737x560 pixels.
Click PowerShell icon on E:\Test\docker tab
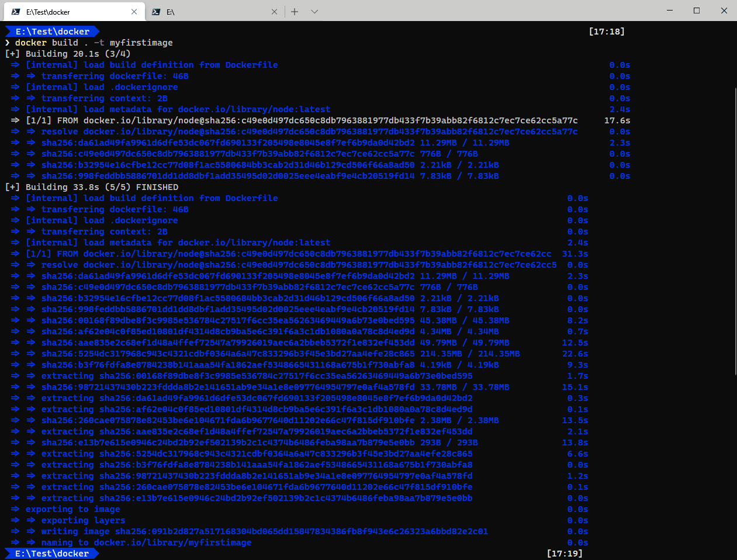[x=16, y=12]
